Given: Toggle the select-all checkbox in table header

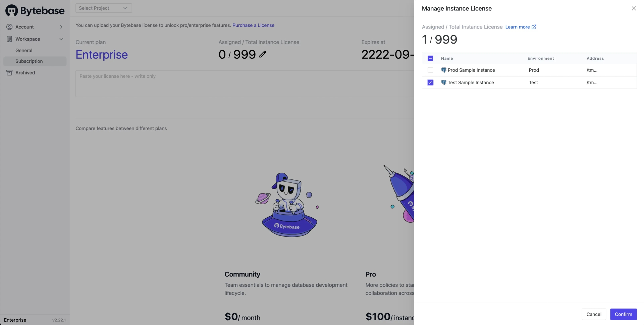Looking at the screenshot, I should tap(430, 58).
